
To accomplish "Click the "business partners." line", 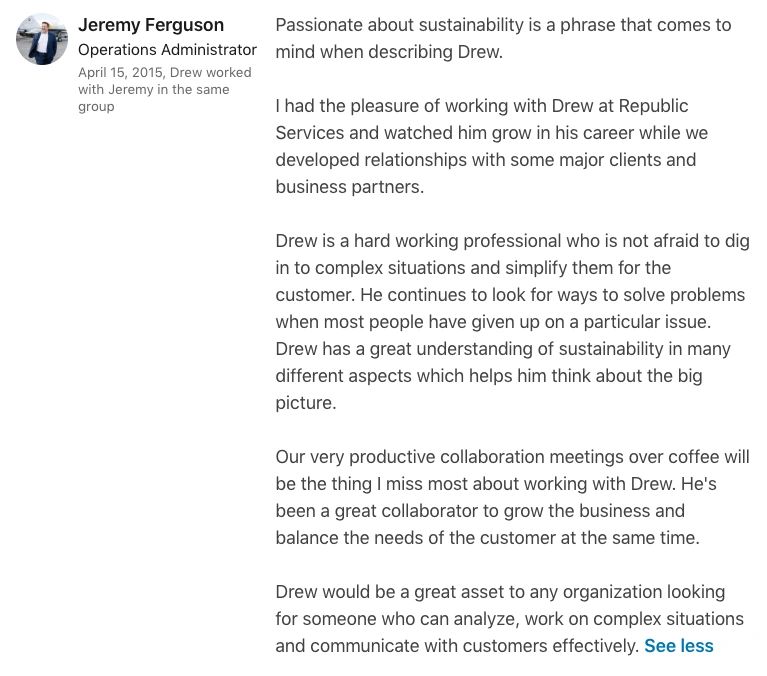I will [x=350, y=187].
